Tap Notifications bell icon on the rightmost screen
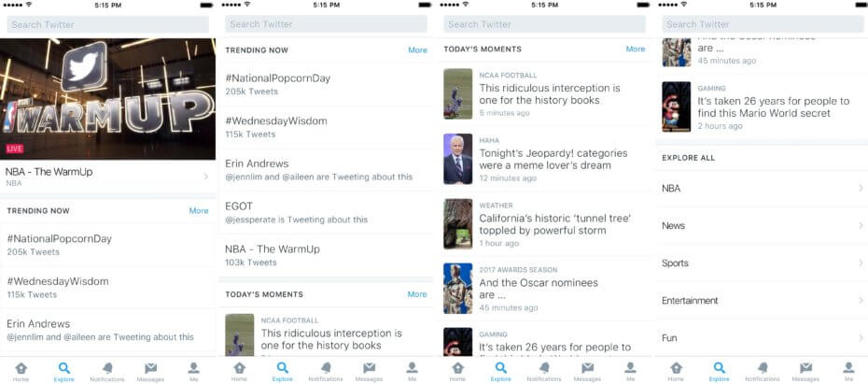Screen dimensions: 868x384 click(x=762, y=370)
